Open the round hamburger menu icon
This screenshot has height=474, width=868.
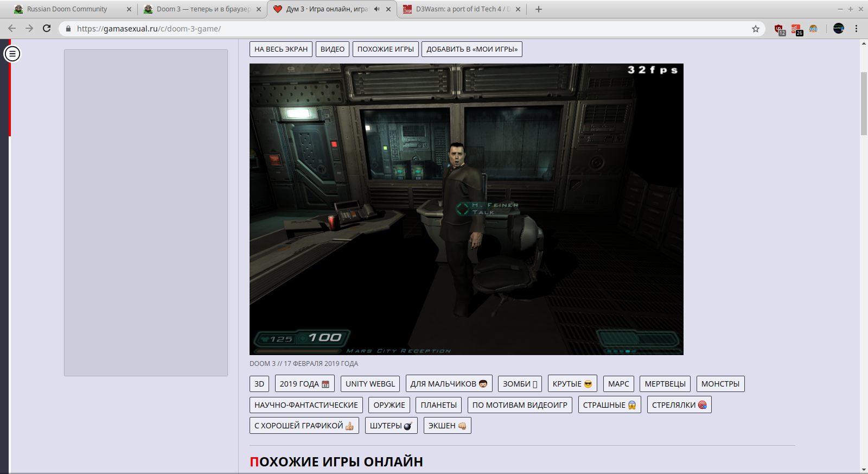[x=12, y=54]
